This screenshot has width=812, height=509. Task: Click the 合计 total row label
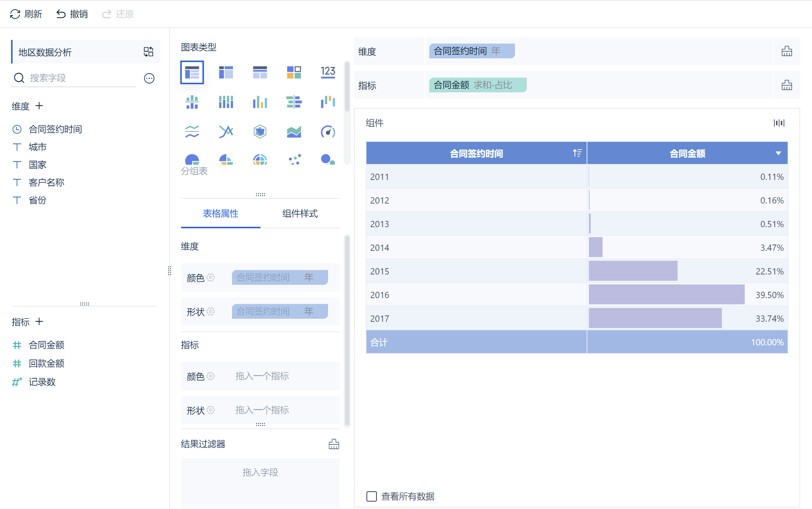[379, 342]
